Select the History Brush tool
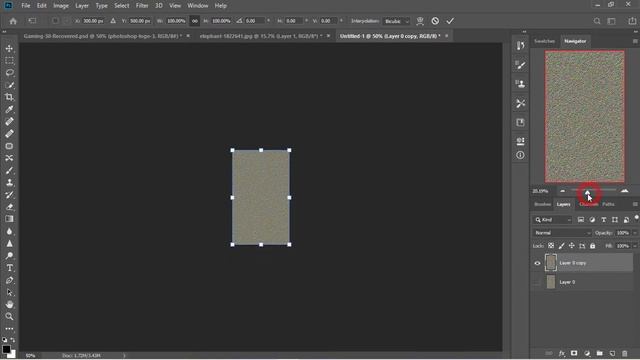The width and height of the screenshot is (640, 360). (9, 195)
